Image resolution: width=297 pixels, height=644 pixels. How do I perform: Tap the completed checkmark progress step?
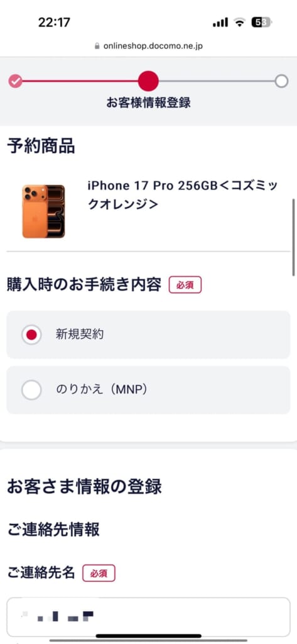pyautogui.click(x=15, y=81)
